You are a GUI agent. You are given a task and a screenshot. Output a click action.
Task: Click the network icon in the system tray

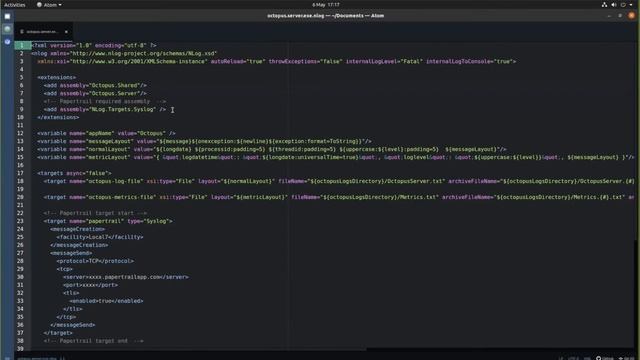604,5
